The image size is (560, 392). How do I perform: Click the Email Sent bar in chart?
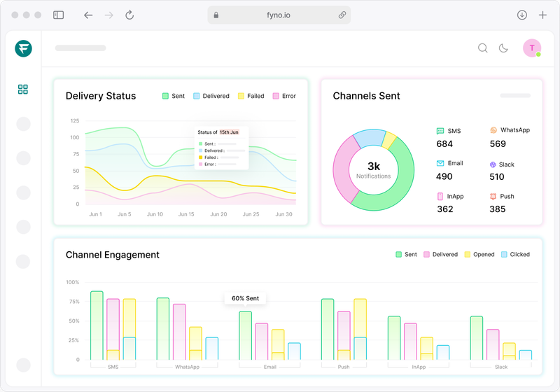[245, 336]
